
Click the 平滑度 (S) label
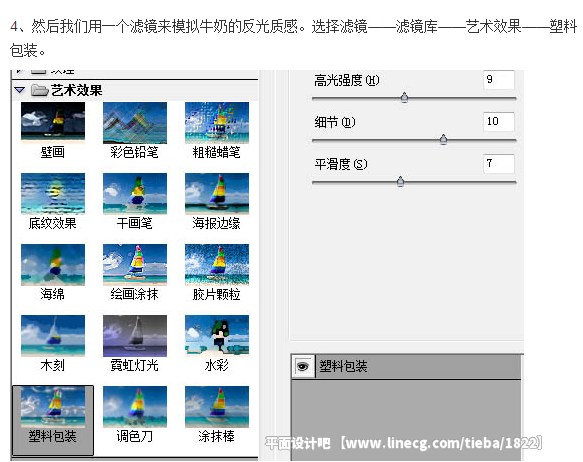pos(341,164)
